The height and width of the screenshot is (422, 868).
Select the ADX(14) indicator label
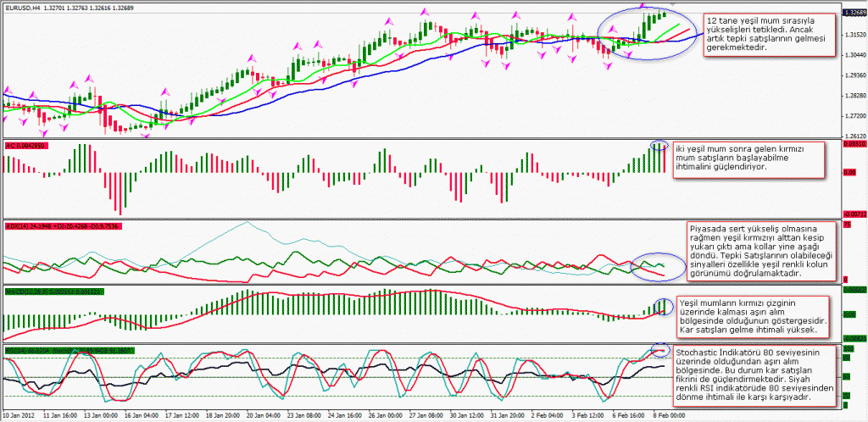[x=59, y=226]
